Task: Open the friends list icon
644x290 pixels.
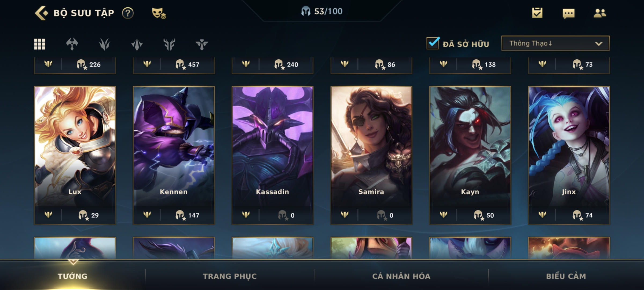Action: [x=600, y=13]
